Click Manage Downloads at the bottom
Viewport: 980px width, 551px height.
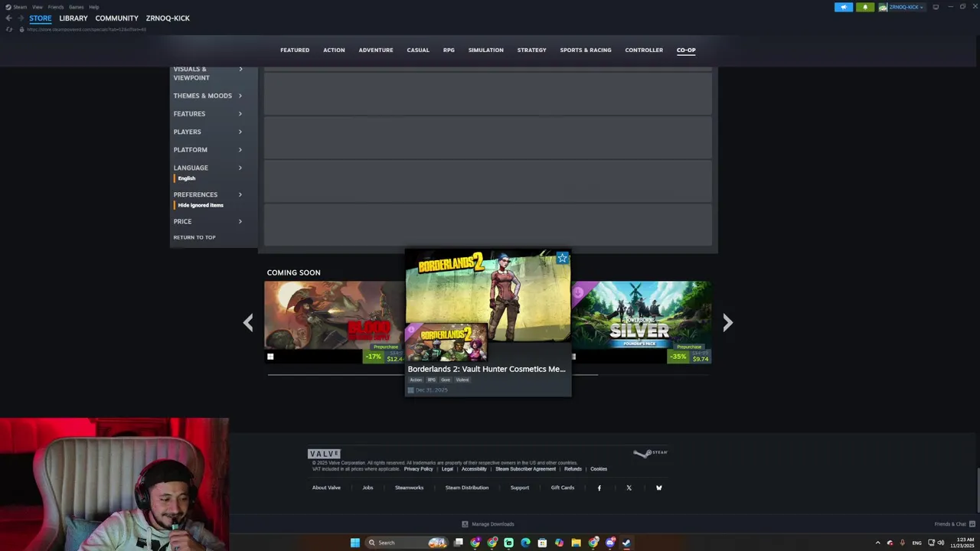488,524
